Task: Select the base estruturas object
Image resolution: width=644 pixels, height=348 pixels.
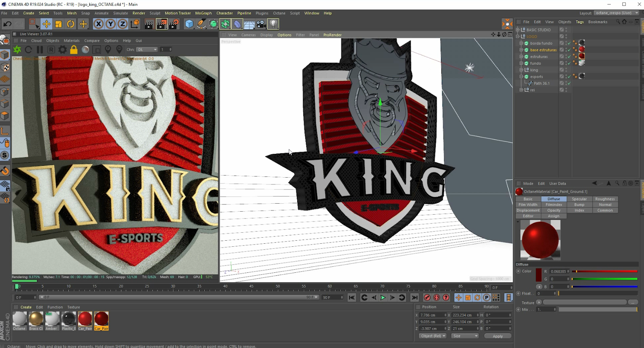Action: point(543,50)
